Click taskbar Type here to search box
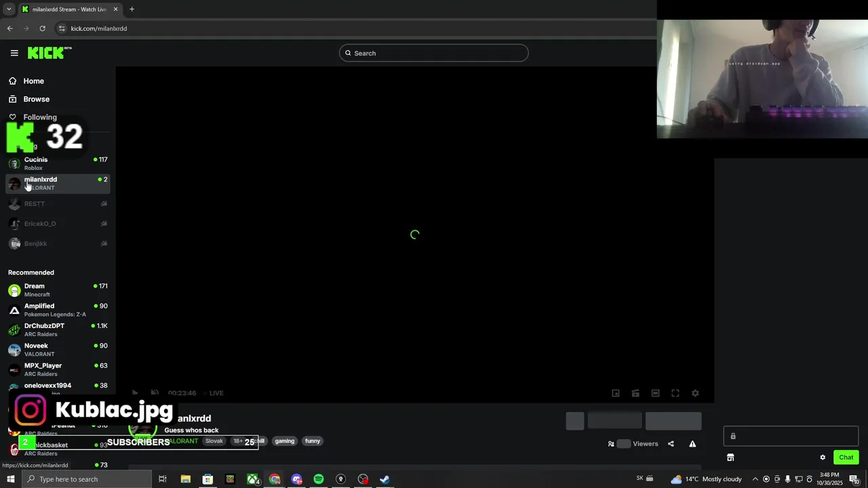Viewport: 868px width, 488px height. point(86,479)
